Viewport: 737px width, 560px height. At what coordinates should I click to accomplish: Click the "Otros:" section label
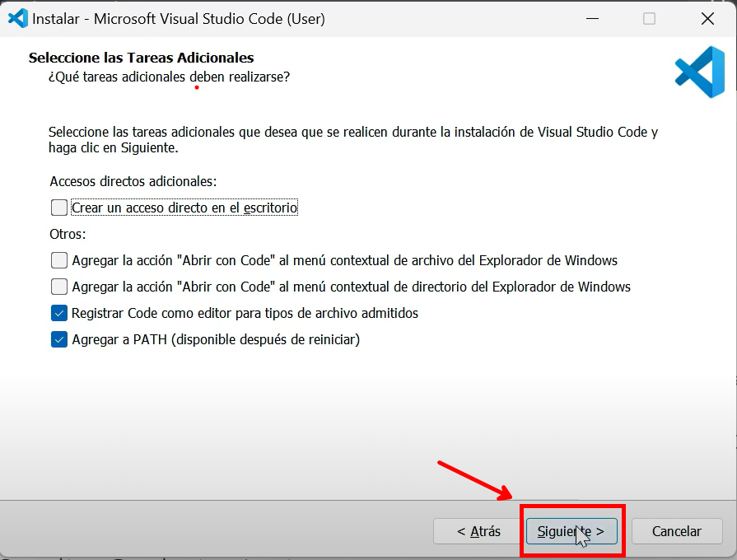point(68,234)
